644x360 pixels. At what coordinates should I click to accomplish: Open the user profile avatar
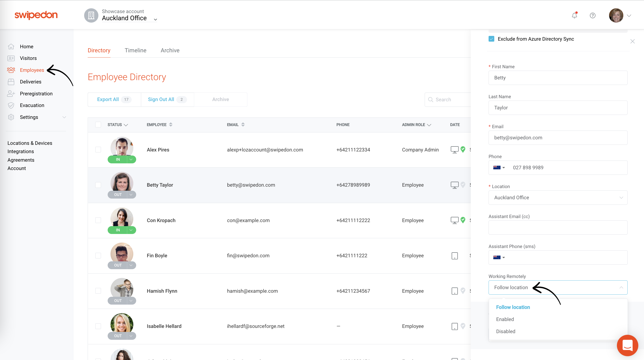pyautogui.click(x=616, y=15)
